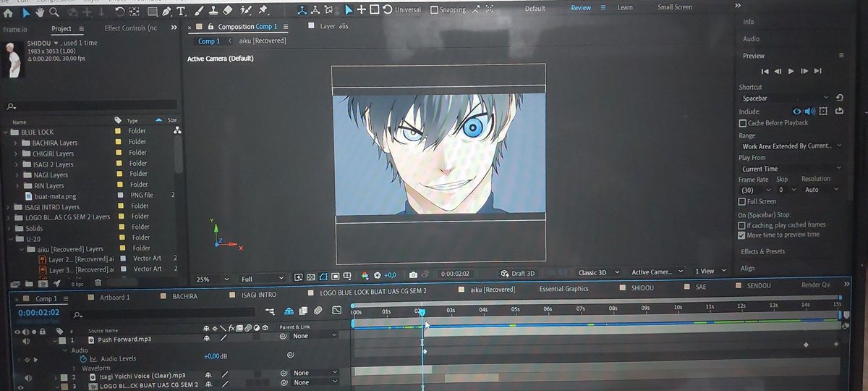Screen dimensions: 868x391
Task: Expand the Waveform property twirl
Action: tap(74, 368)
